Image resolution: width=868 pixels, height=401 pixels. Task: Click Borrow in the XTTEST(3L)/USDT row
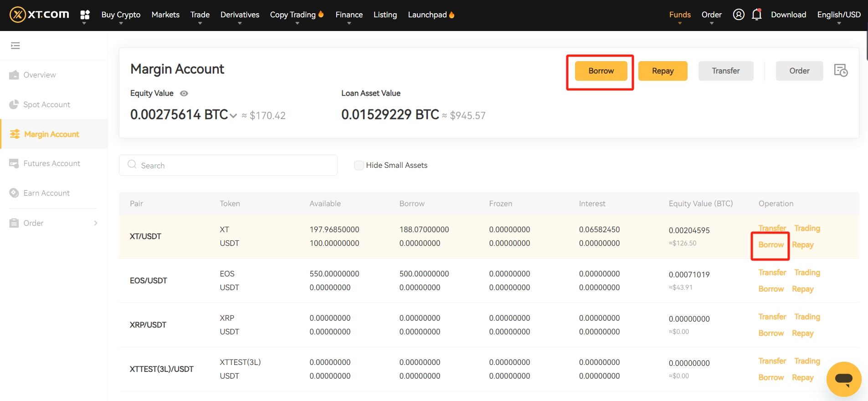[771, 377]
